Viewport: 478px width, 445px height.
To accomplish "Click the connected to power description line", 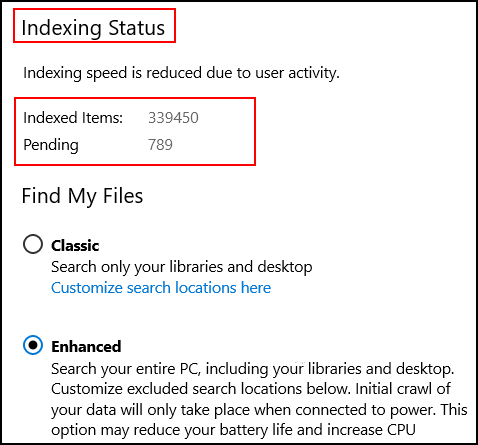I will pyautogui.click(x=259, y=410).
